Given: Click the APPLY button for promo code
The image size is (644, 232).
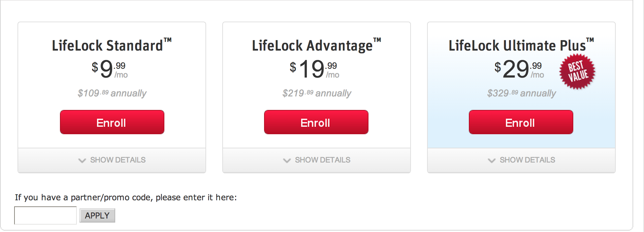Looking at the screenshot, I should (97, 215).
